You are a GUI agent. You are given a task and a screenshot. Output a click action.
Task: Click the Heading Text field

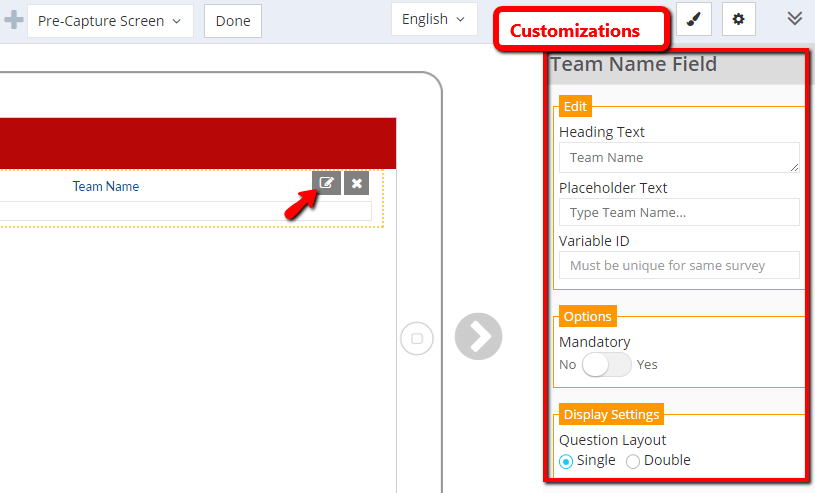click(x=679, y=158)
